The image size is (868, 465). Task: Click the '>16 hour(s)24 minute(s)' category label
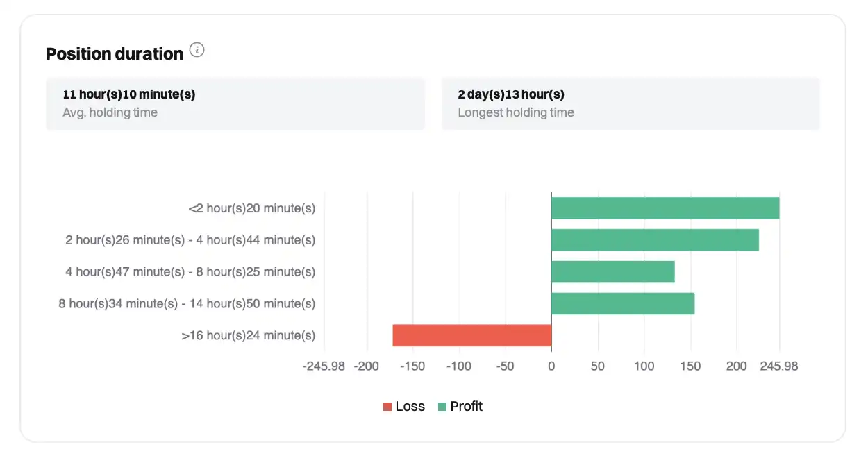coord(248,336)
